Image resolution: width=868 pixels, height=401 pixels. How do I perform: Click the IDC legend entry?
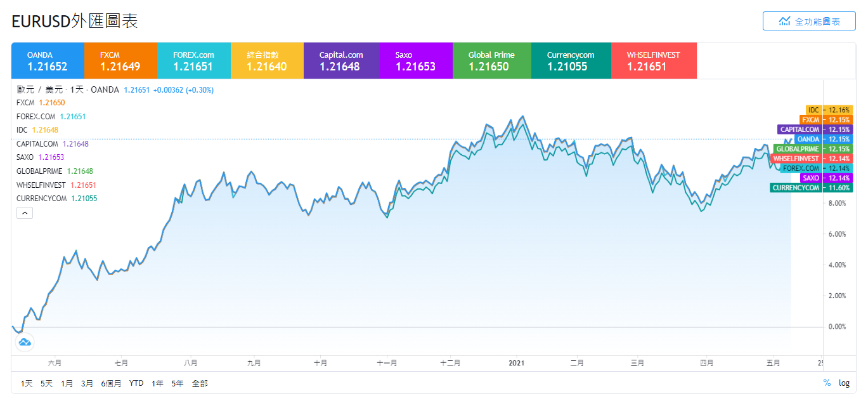(37, 130)
